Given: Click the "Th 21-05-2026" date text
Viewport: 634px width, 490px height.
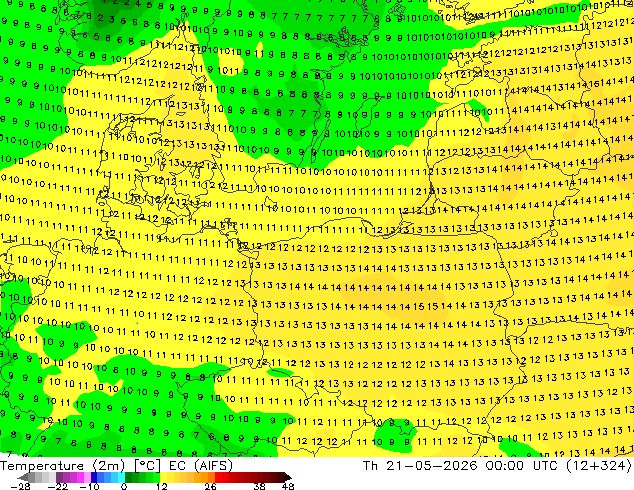Looking at the screenshot, I should [x=420, y=466].
